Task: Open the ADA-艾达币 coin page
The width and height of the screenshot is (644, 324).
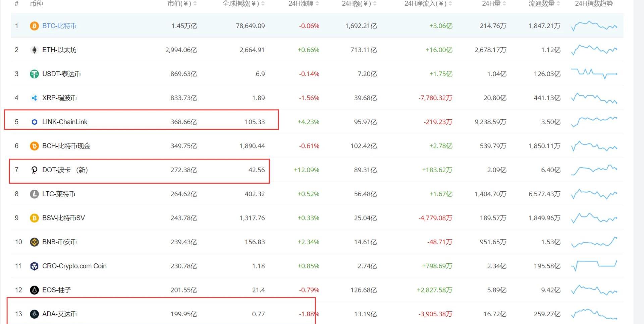Action: [x=59, y=314]
